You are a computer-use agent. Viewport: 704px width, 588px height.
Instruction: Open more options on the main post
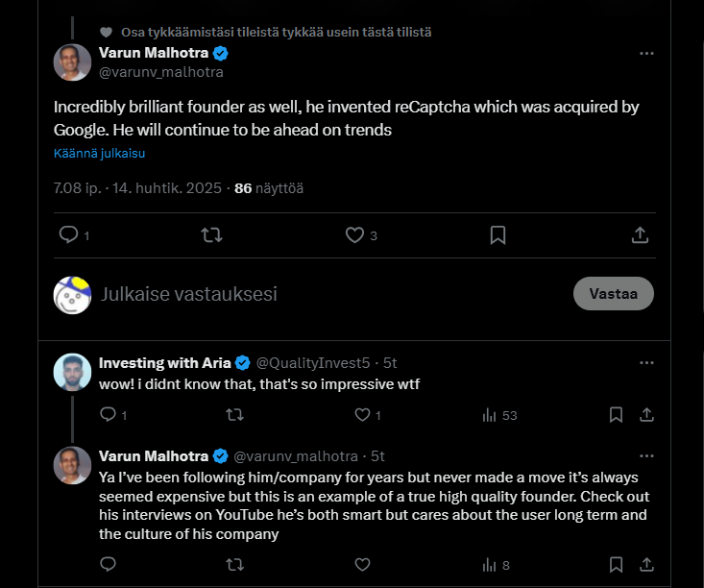[647, 53]
